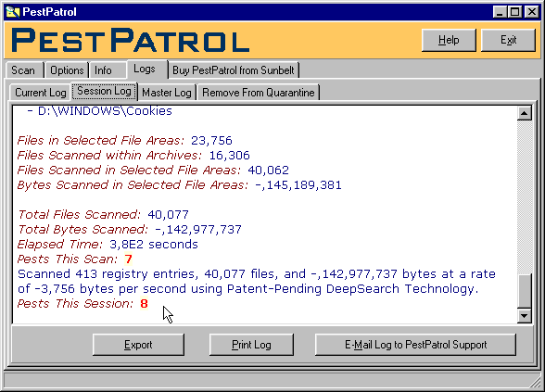Select the Session Log sub-tab
Image resolution: width=545 pixels, height=392 pixels.
pos(104,91)
